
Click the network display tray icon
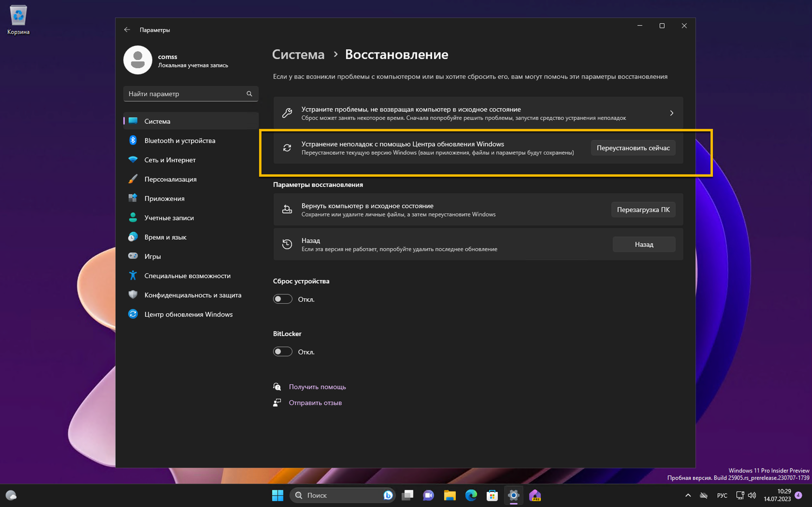point(740,495)
